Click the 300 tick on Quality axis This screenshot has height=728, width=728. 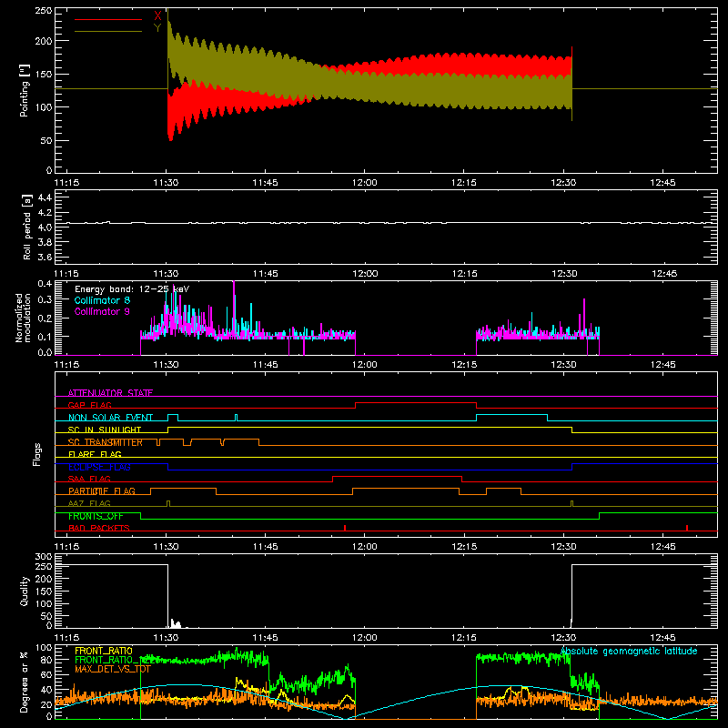tap(44, 557)
